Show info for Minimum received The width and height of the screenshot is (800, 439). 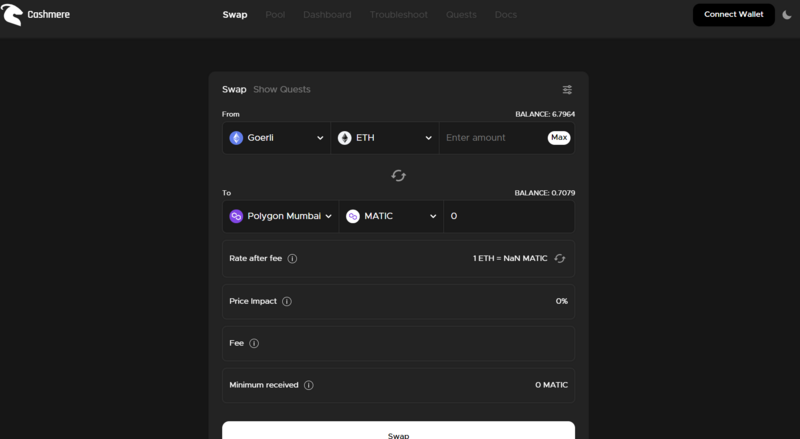[309, 385]
